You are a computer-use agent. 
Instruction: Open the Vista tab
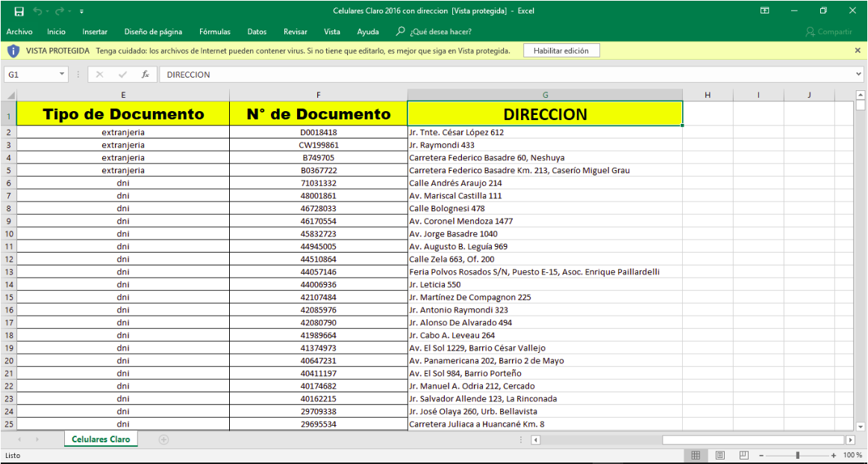tap(332, 32)
